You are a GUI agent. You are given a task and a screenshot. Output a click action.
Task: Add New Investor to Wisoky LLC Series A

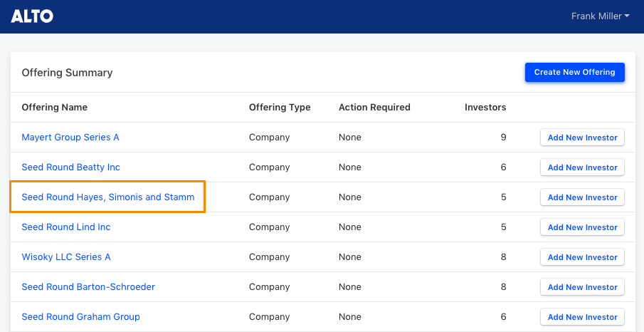pyautogui.click(x=582, y=257)
